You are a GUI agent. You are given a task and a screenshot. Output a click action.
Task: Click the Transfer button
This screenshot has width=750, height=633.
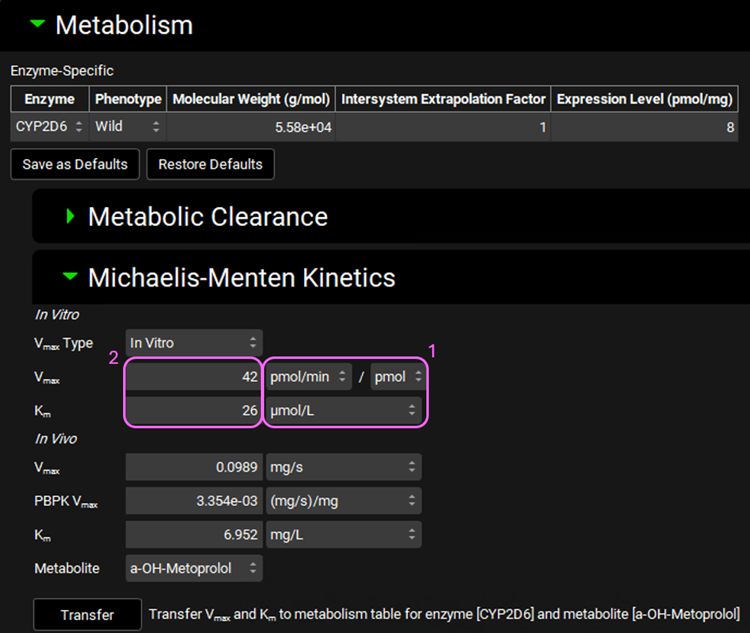click(x=87, y=615)
